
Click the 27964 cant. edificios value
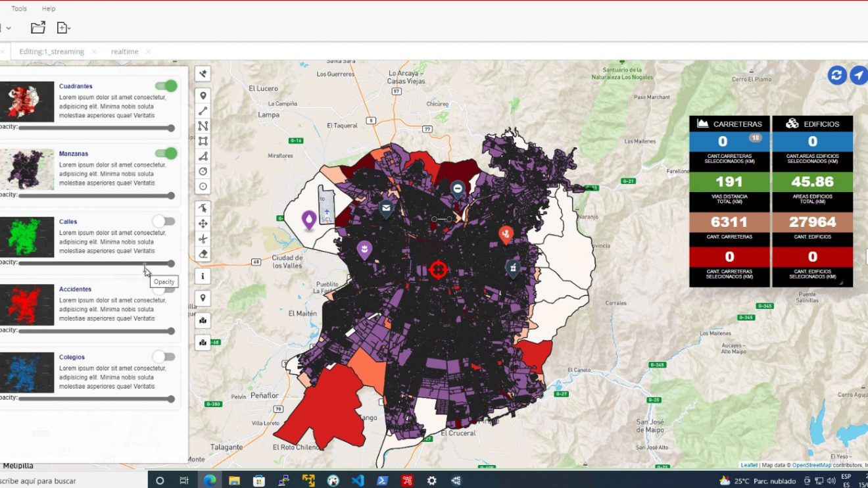point(813,222)
